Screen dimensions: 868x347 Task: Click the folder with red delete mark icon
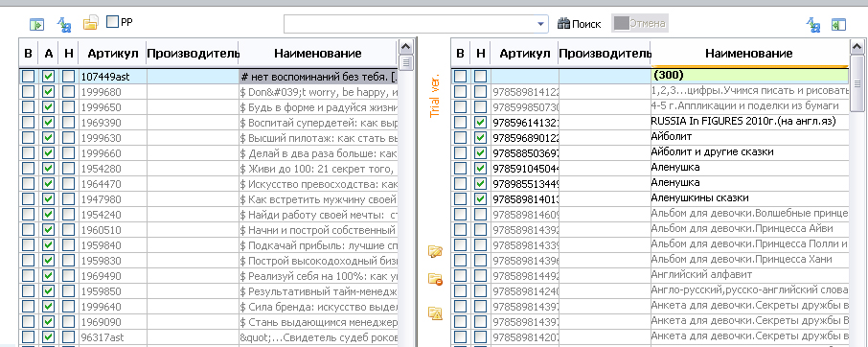tap(436, 279)
